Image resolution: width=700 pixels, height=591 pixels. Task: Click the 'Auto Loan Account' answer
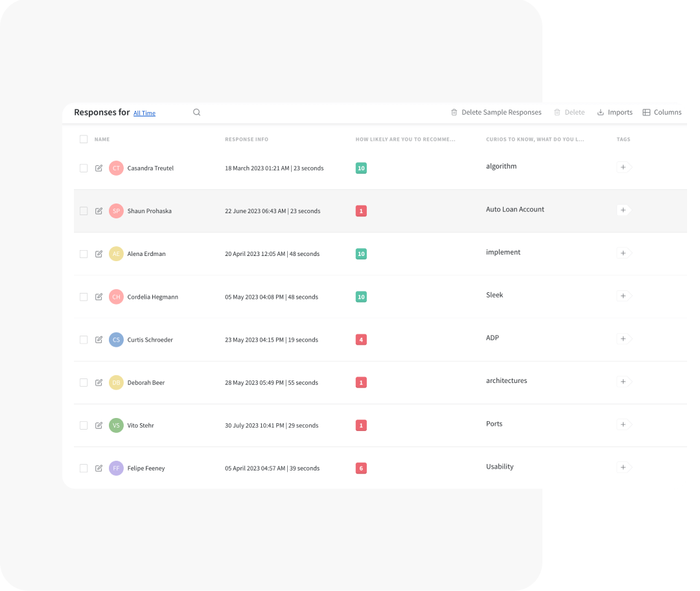point(515,209)
